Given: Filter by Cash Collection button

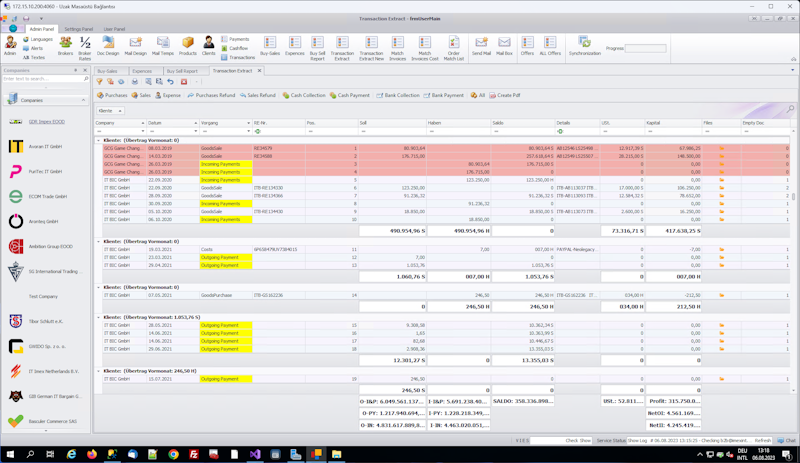Looking at the screenshot, I should click(x=304, y=95).
